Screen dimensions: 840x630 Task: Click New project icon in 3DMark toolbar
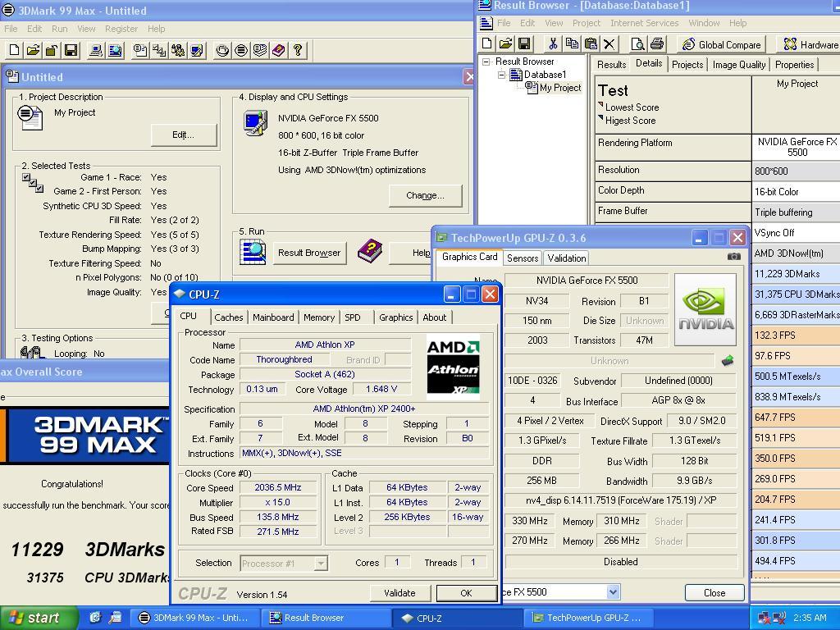[15, 50]
